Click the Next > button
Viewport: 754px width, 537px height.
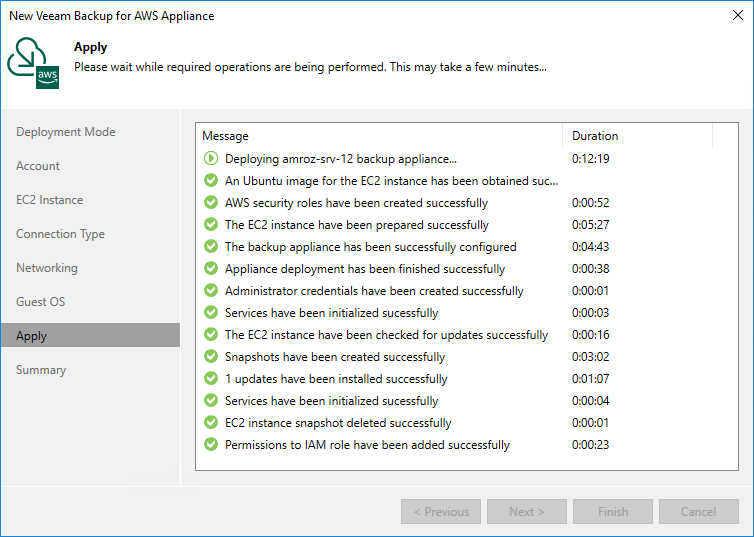[527, 512]
